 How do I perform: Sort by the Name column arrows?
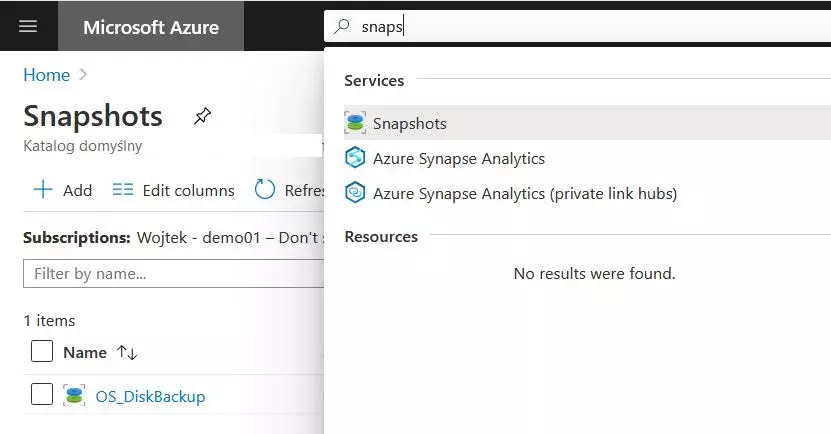(x=127, y=352)
